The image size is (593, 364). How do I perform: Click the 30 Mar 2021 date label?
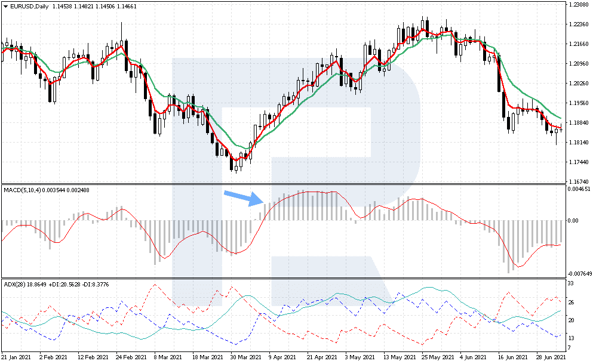coord(245,357)
